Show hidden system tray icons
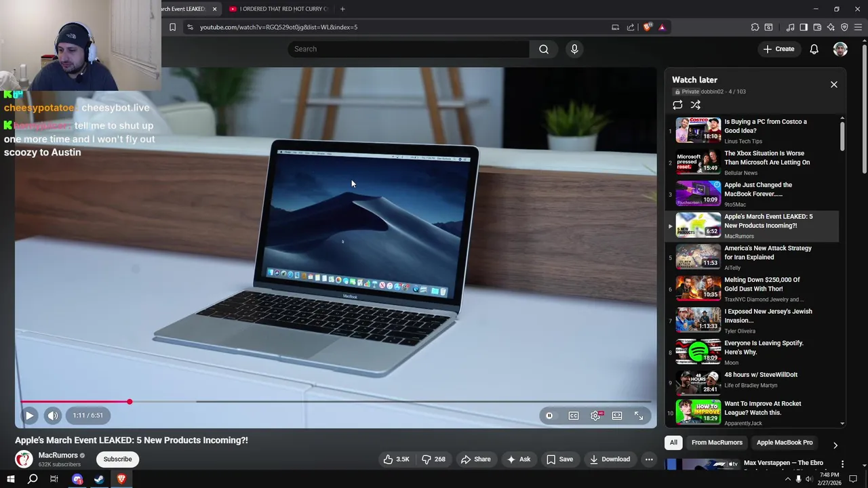The image size is (868, 488). [787, 479]
